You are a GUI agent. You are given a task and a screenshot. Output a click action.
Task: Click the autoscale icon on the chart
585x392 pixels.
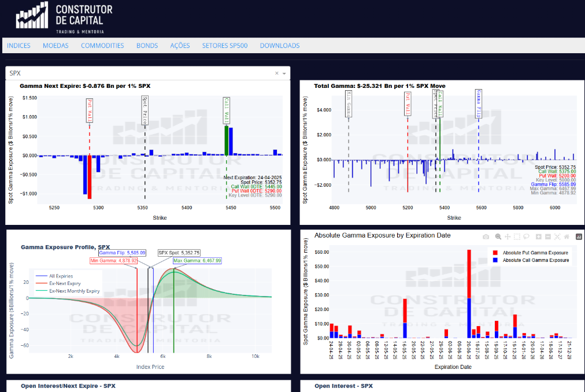pos(557,236)
